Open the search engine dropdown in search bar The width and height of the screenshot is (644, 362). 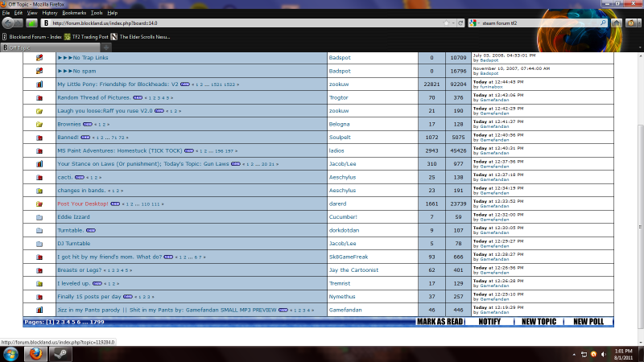point(475,23)
